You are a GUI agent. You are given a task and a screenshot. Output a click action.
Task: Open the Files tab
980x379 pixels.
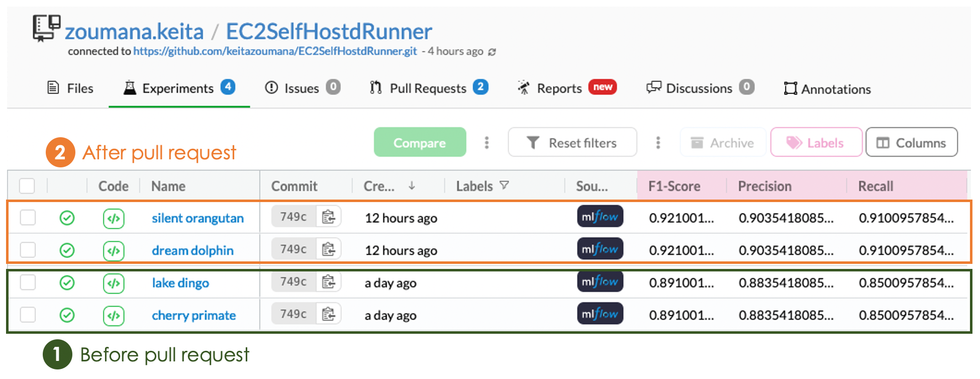tap(70, 88)
